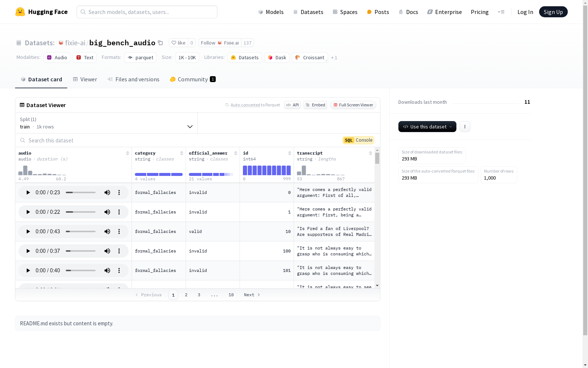Copy dataset name with the copy icon
The image size is (588, 368).
(x=160, y=43)
